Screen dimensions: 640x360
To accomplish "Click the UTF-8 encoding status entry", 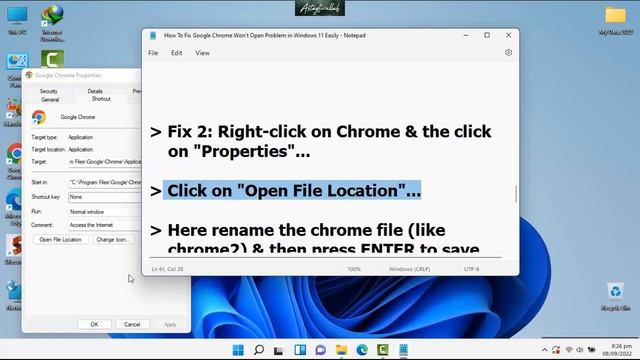I will click(471, 269).
